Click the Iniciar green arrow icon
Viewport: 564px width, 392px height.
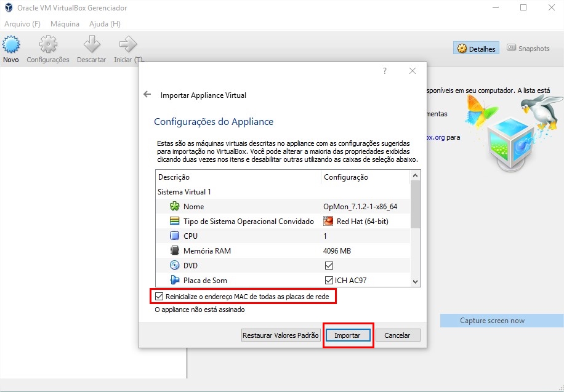pyautogui.click(x=127, y=46)
